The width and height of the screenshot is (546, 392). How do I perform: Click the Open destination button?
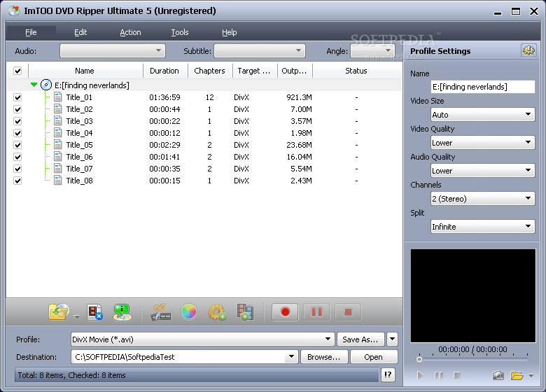point(374,357)
